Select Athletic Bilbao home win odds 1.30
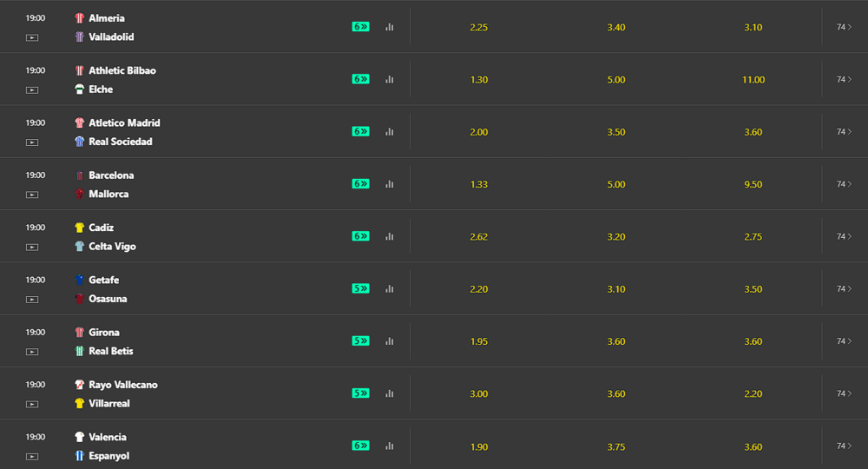 coord(478,80)
